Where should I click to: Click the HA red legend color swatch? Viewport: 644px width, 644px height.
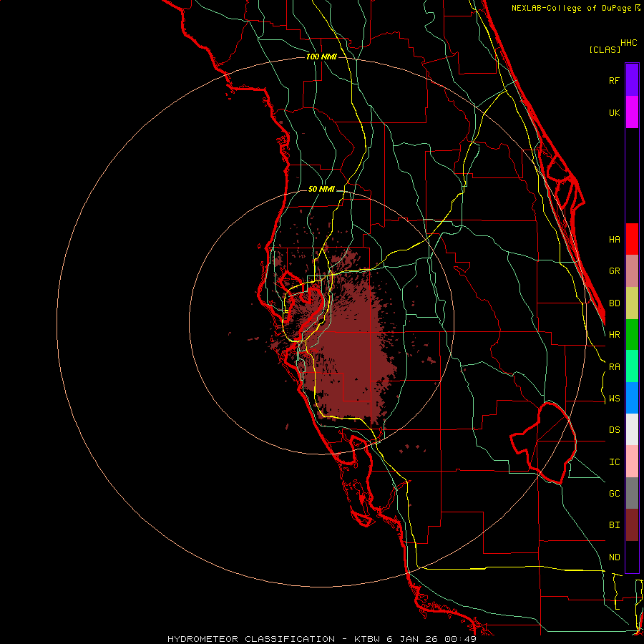[632, 239]
